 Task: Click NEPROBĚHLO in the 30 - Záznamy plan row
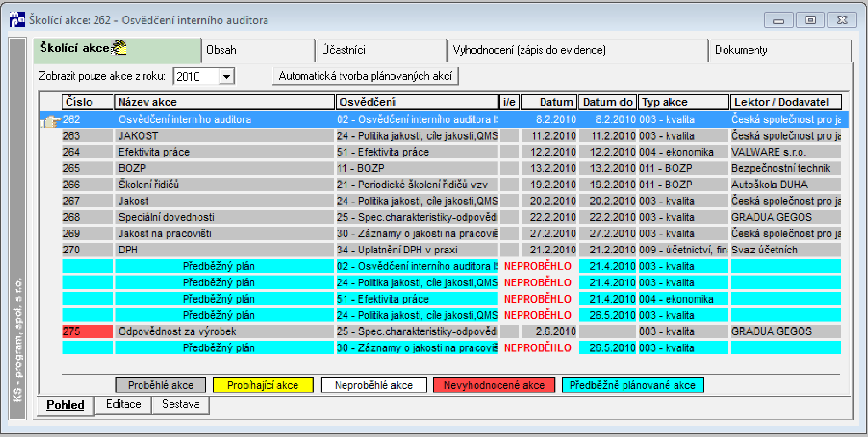point(538,348)
